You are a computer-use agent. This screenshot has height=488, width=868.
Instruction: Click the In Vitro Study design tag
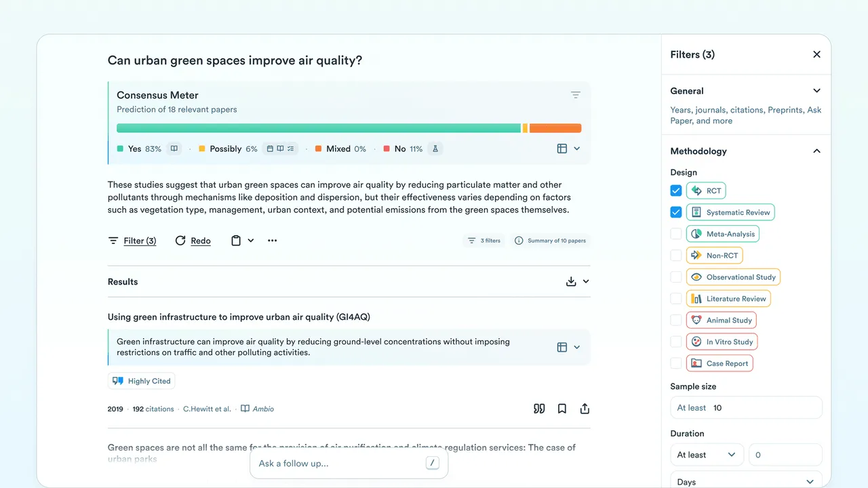pyautogui.click(x=722, y=342)
